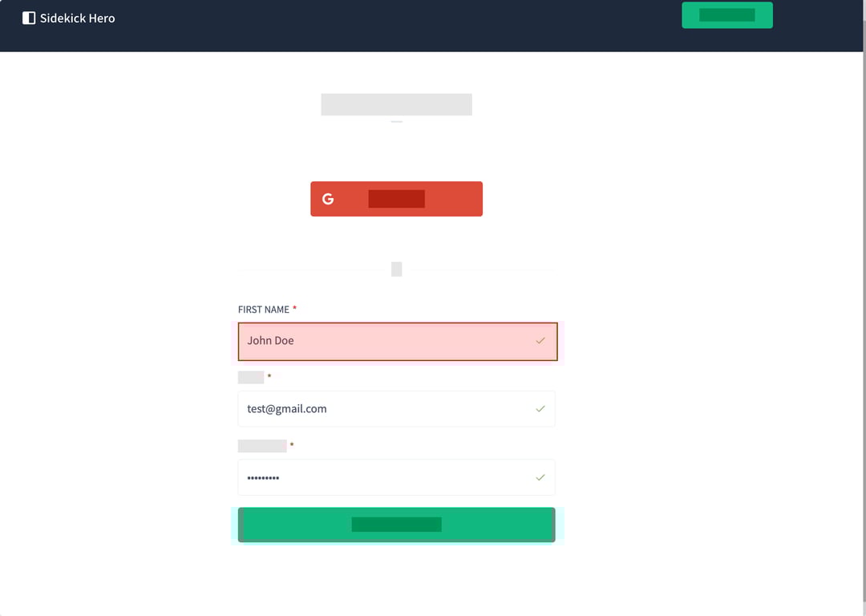
Task: Click the FIRST NAME label text
Action: tap(263, 310)
